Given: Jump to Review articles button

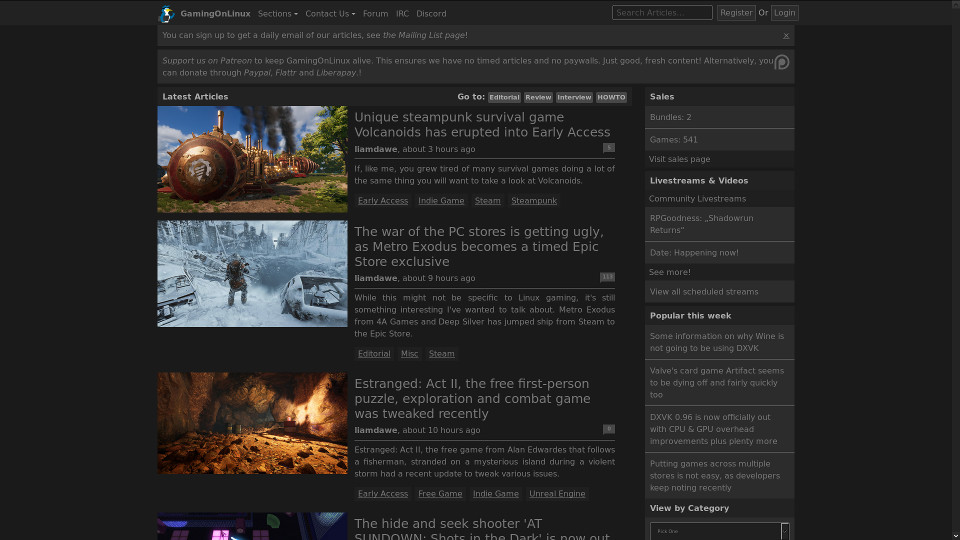Looking at the screenshot, I should pyautogui.click(x=538, y=97).
